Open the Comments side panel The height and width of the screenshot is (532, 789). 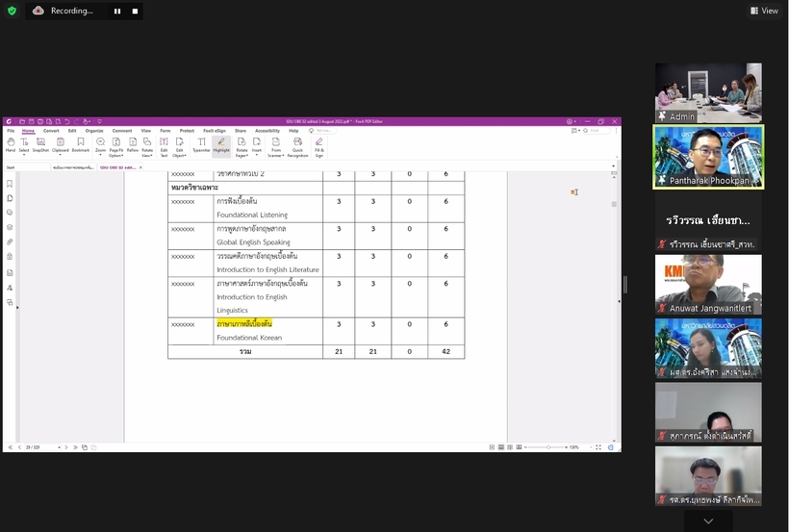pyautogui.click(x=10, y=213)
